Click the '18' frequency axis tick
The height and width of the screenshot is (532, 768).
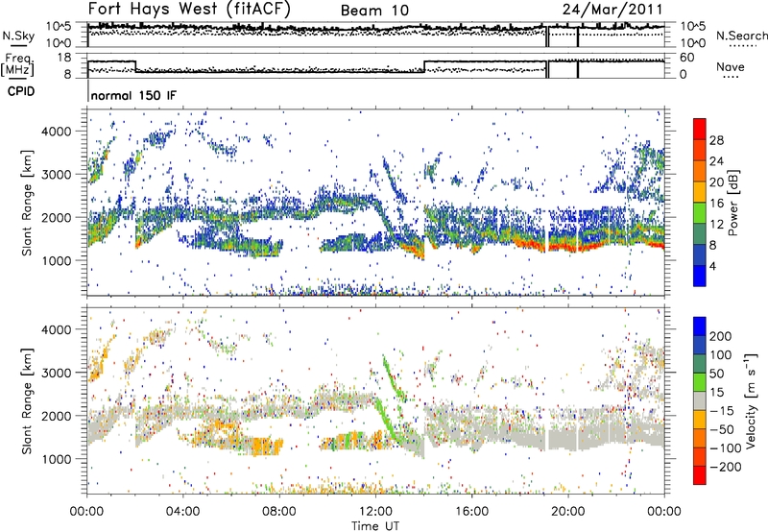64,58
